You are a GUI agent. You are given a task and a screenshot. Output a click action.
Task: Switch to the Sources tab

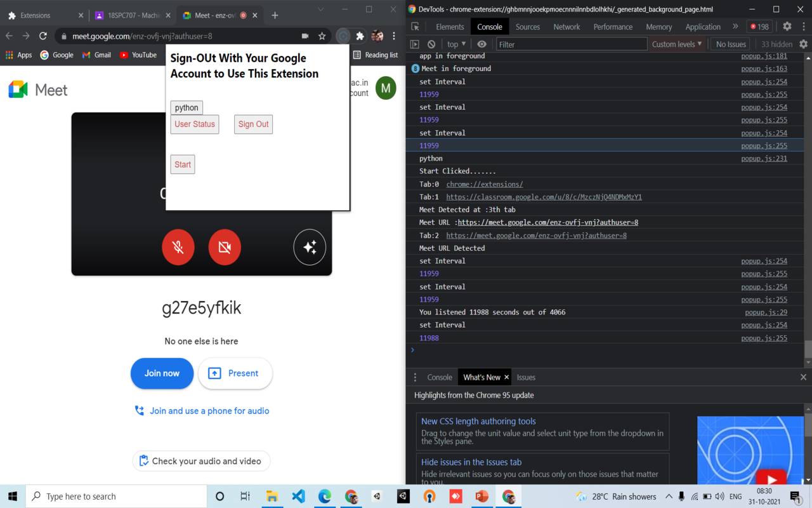tap(528, 27)
